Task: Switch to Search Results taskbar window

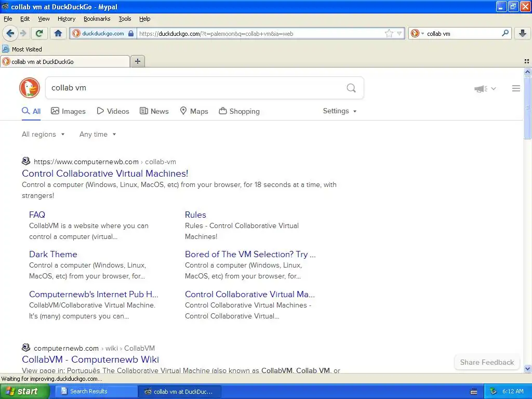Action: pos(96,391)
